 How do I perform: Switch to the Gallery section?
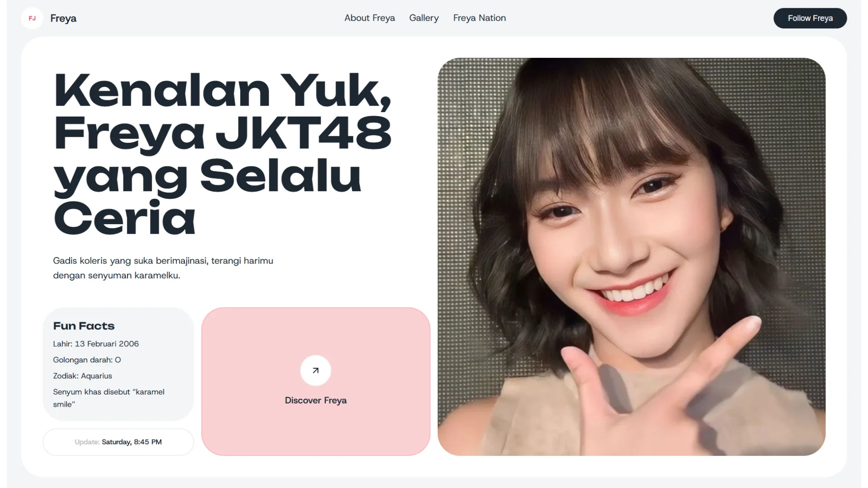point(424,18)
